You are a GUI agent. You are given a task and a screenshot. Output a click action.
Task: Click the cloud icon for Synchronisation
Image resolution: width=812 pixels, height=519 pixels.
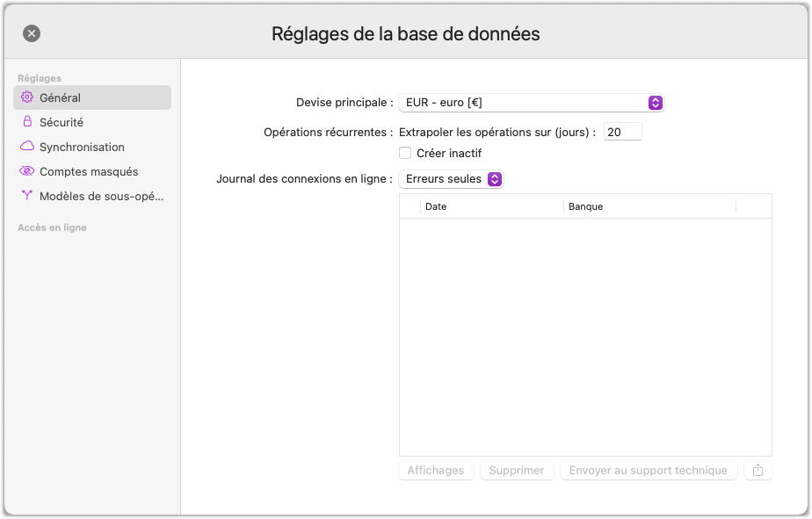27,147
